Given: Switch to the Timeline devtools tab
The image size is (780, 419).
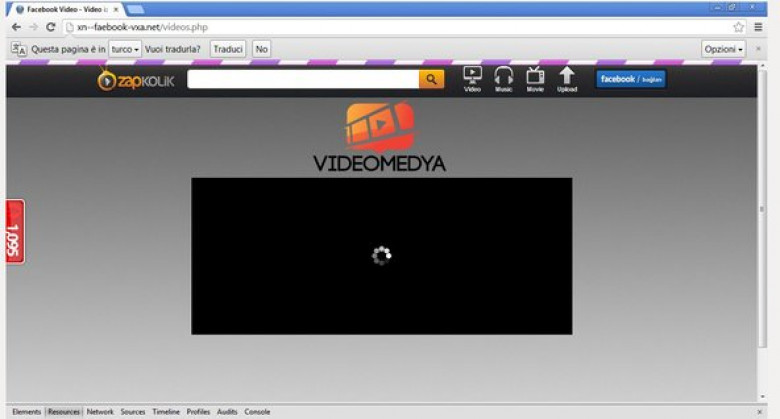Looking at the screenshot, I should 166,412.
